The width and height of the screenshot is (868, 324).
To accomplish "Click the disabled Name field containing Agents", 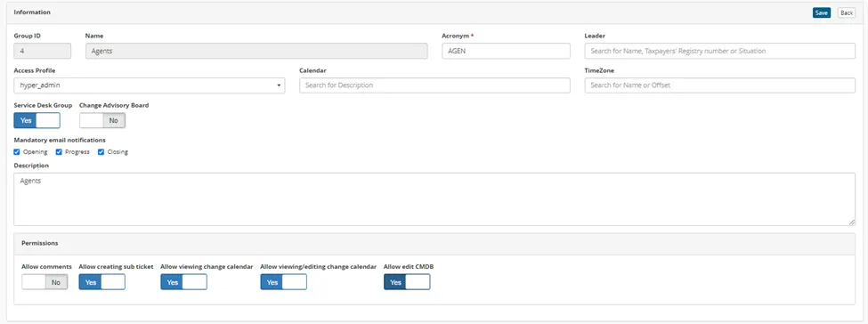I will 256,51.
